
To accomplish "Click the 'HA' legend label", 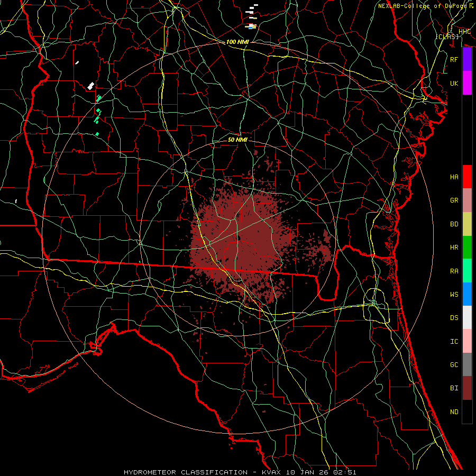I will (454, 177).
